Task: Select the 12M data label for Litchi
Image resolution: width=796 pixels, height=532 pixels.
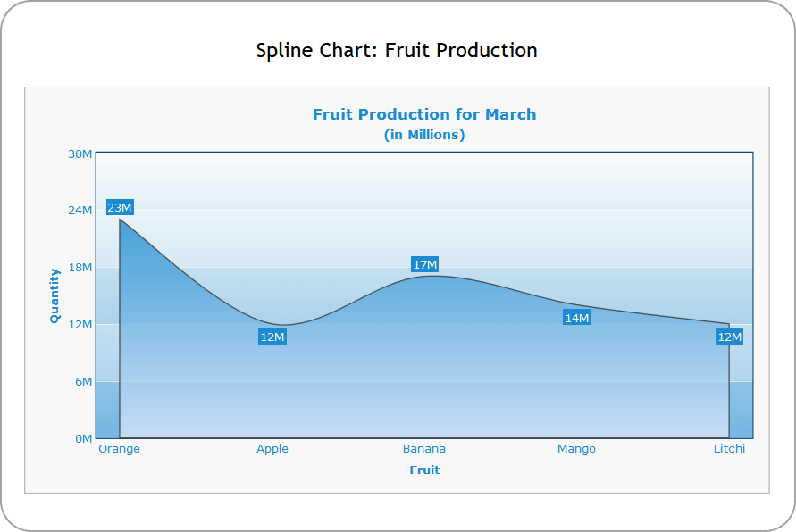Action: pyautogui.click(x=730, y=337)
